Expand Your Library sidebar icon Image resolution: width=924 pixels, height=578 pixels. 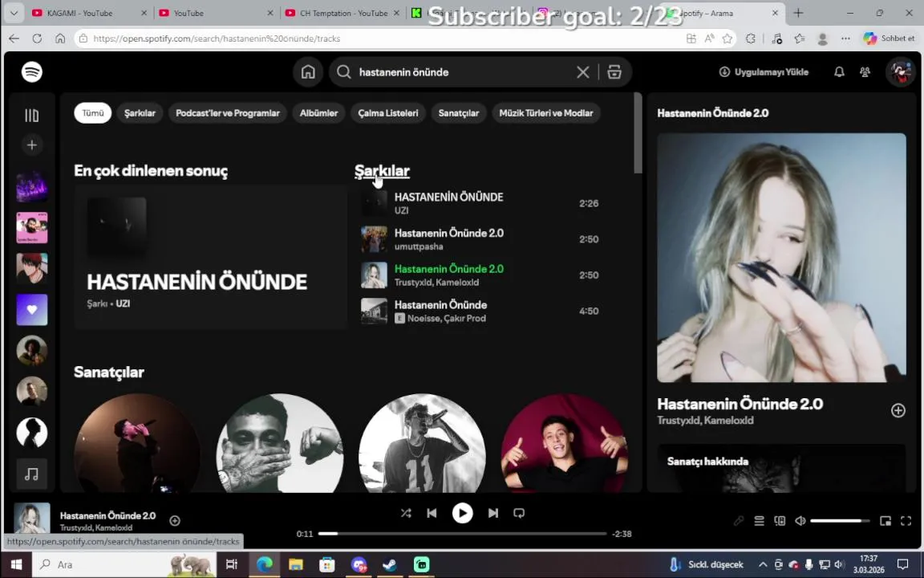pyautogui.click(x=32, y=115)
